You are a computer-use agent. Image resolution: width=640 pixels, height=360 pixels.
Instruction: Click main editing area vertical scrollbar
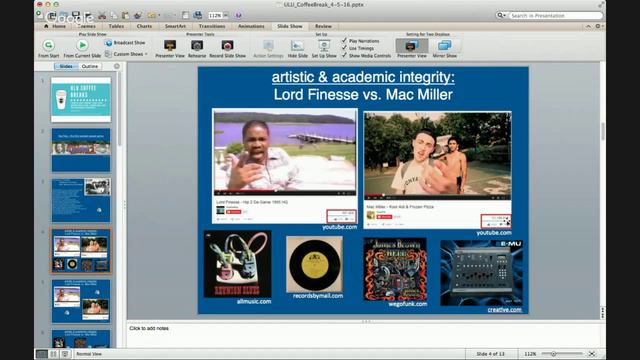pyautogui.click(x=602, y=131)
